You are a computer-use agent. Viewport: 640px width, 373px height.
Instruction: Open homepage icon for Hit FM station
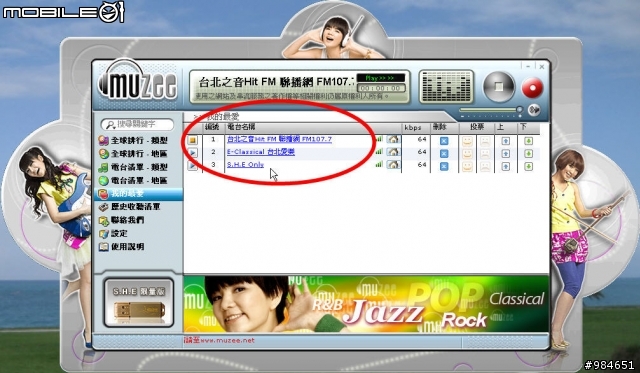pyautogui.click(x=393, y=140)
